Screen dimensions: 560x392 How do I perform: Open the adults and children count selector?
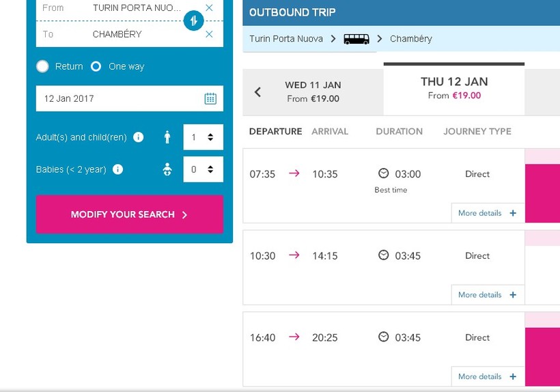pyautogui.click(x=203, y=137)
